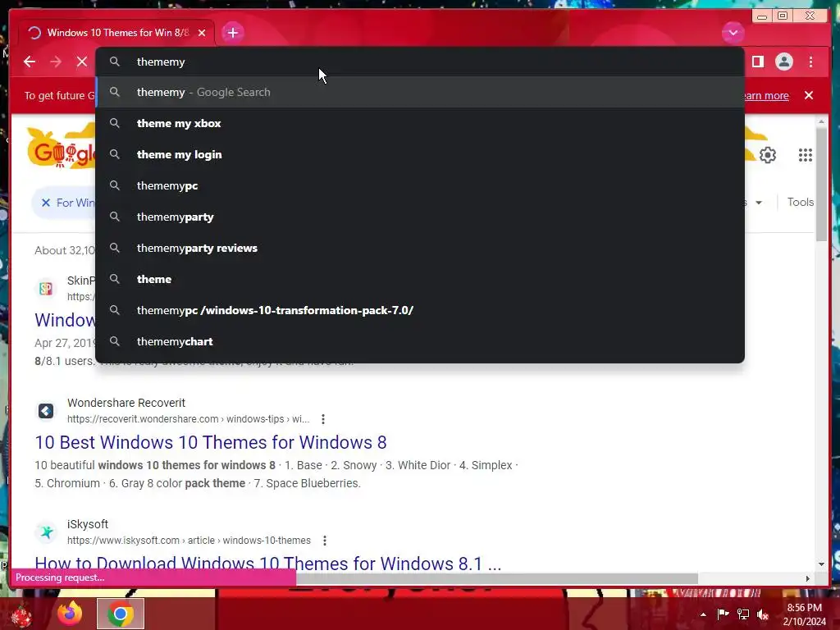Open '10 Best Windows 10 Themes for Windows 8'
Image resolution: width=840 pixels, height=630 pixels.
coord(211,442)
